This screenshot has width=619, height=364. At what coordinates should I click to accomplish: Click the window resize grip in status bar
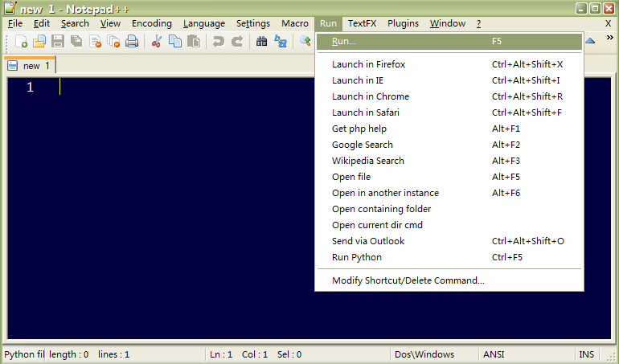610,356
